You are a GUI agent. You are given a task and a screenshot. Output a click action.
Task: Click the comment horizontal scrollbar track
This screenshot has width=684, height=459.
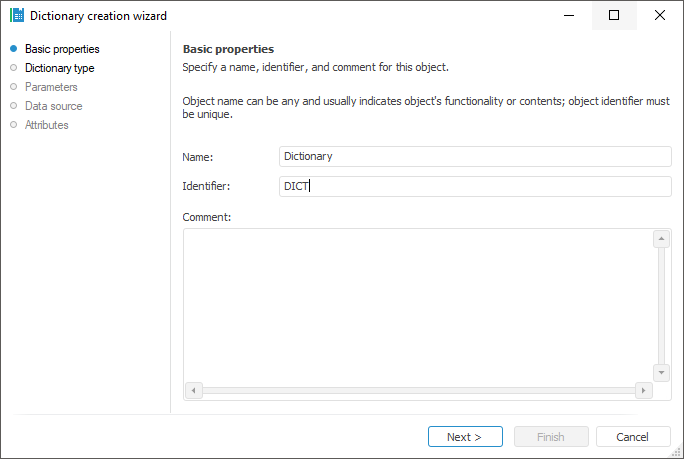(x=419, y=390)
